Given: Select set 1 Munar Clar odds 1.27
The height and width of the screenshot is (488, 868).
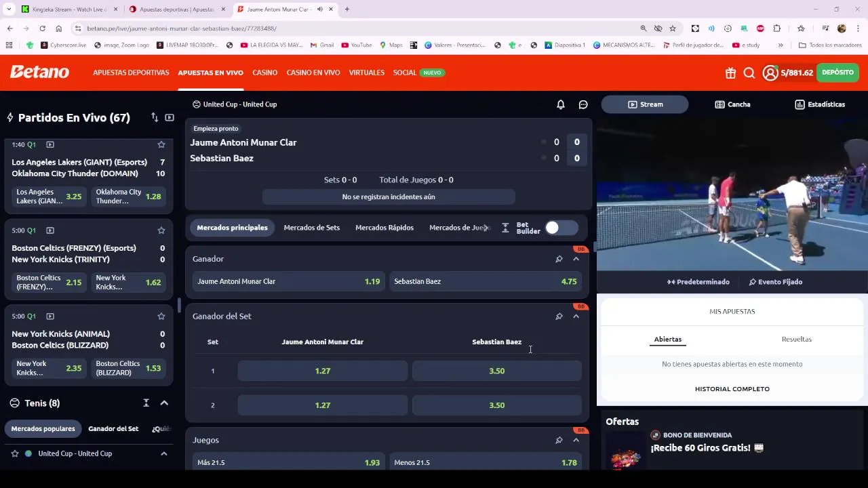Looking at the screenshot, I should click(323, 371).
